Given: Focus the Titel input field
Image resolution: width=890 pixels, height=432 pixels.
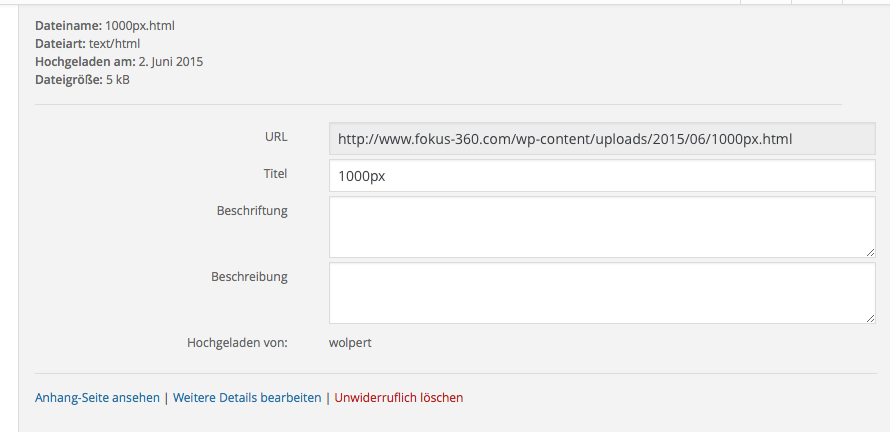Looking at the screenshot, I should 601,175.
